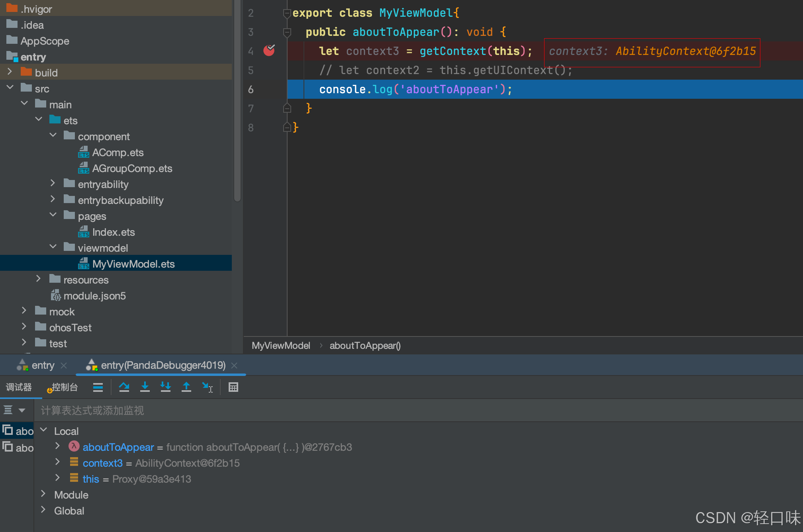Expand the context3 variable node
The image size is (803, 532).
(57, 462)
